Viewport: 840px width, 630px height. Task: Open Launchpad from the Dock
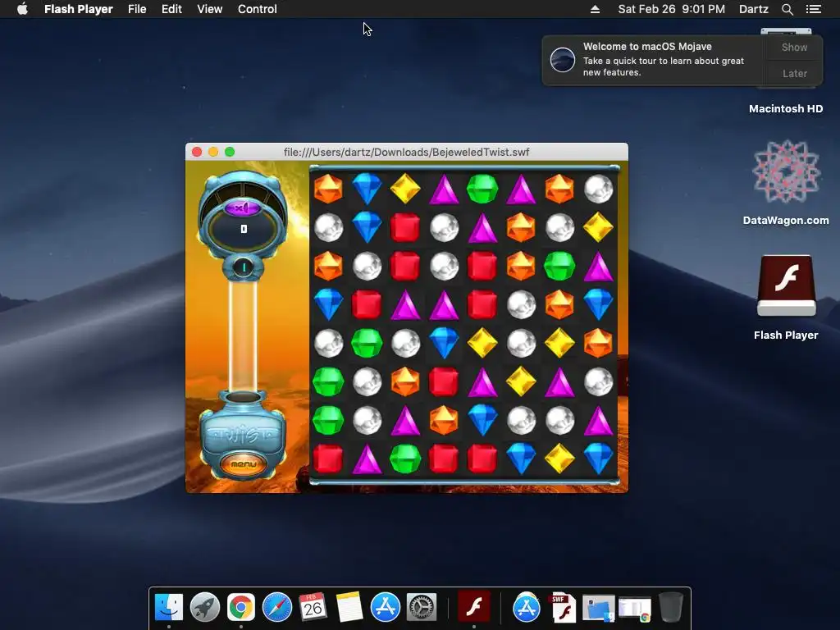click(204, 607)
